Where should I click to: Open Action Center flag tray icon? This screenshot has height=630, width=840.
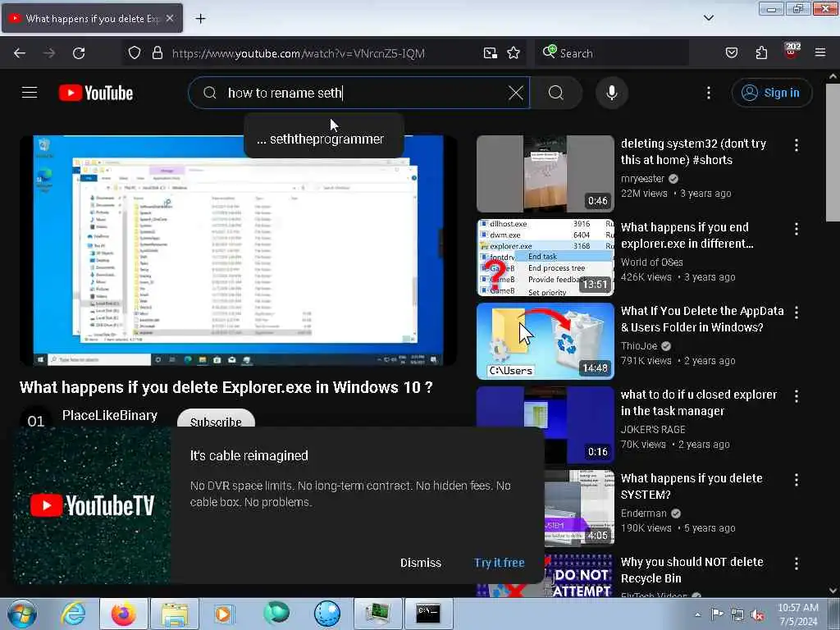tap(717, 614)
